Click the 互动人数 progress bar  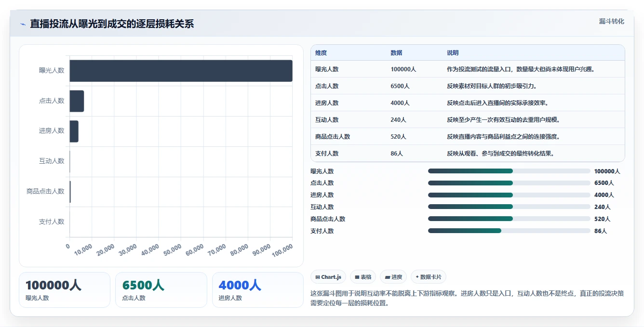[x=509, y=207]
